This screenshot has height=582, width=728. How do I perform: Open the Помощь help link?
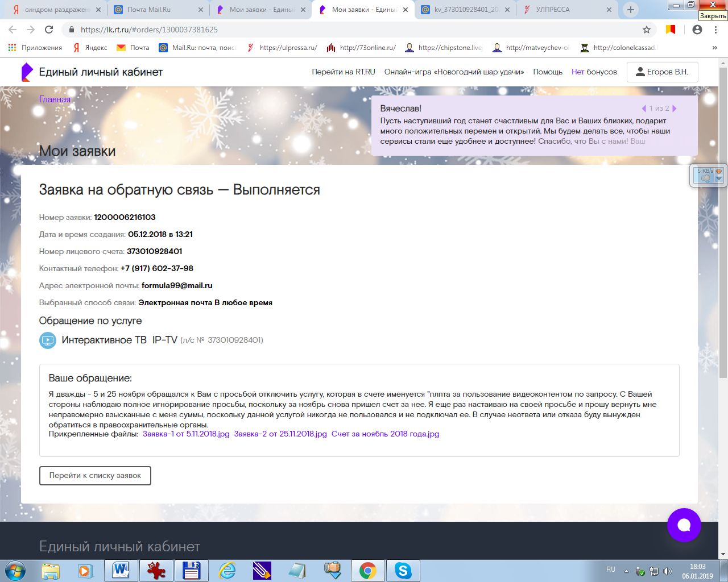[548, 72]
